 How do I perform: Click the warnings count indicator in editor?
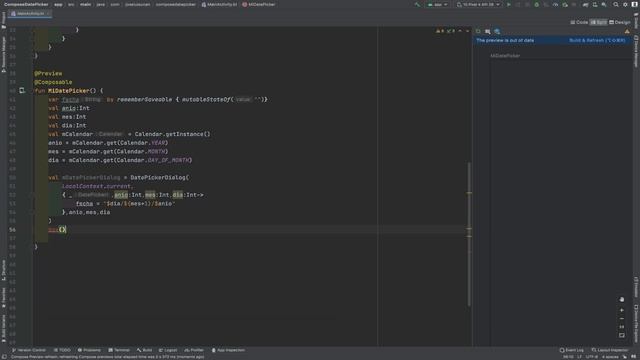(x=440, y=31)
